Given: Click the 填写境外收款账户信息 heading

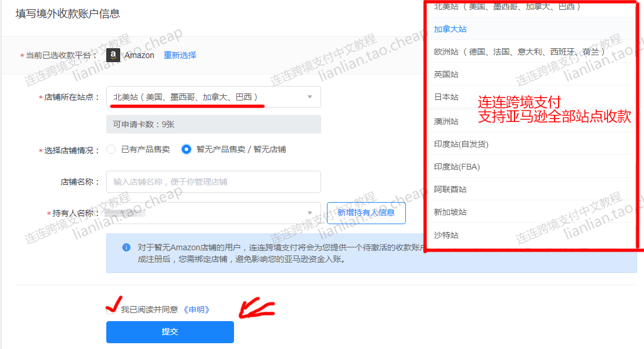Looking at the screenshot, I should click(68, 13).
